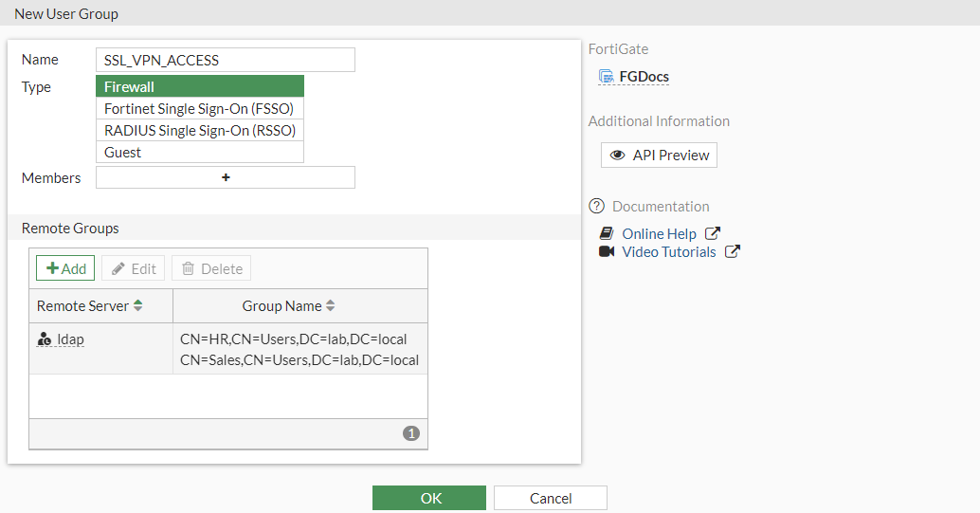Select Fortinet Single Sign-On (FSSO) type

[x=200, y=109]
